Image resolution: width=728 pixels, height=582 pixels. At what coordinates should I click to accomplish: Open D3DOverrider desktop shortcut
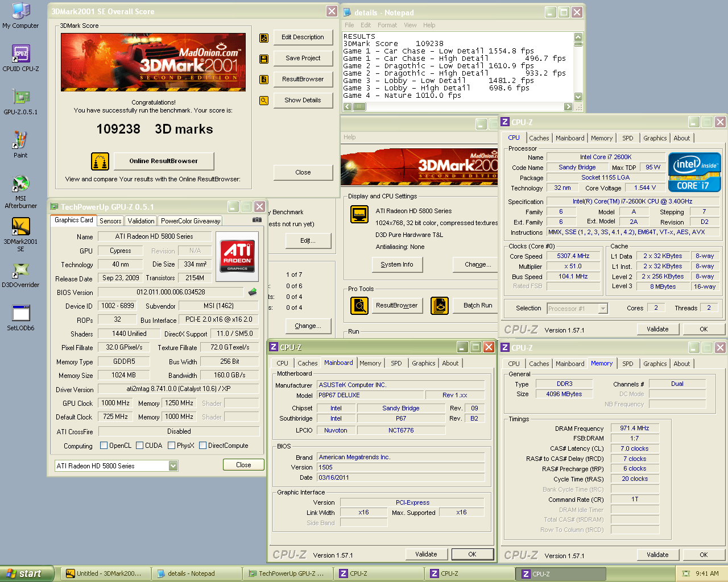tap(21, 275)
